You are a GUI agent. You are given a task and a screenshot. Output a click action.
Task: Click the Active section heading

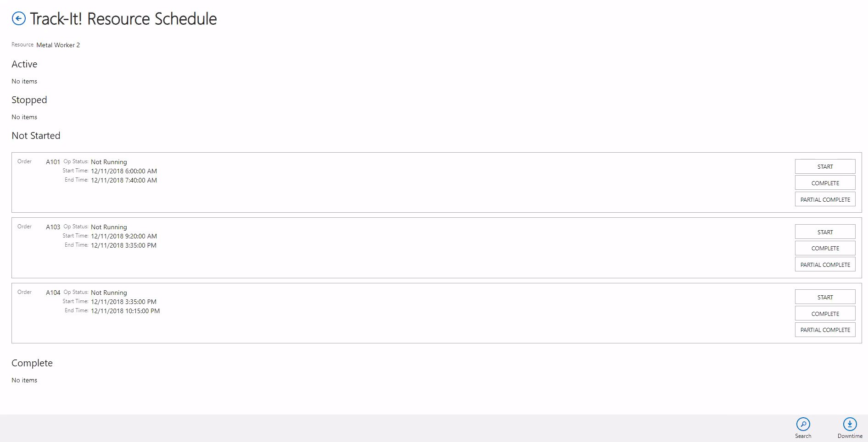24,64
